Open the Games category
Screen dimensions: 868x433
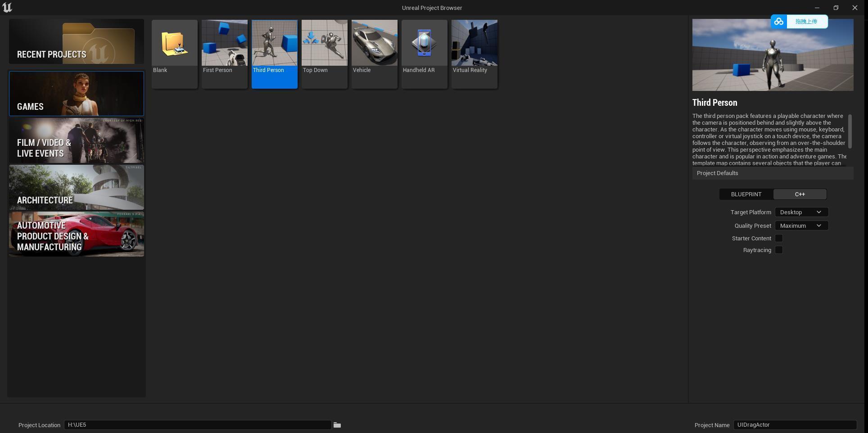coord(77,94)
